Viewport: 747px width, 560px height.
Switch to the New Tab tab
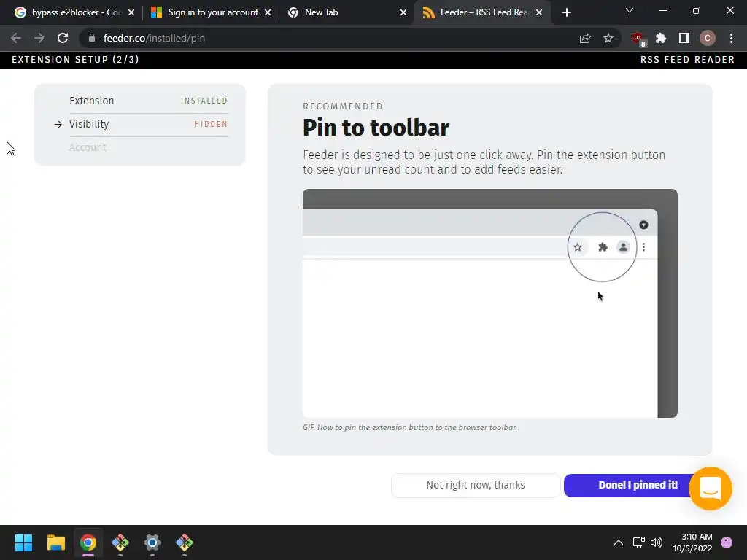coord(347,12)
